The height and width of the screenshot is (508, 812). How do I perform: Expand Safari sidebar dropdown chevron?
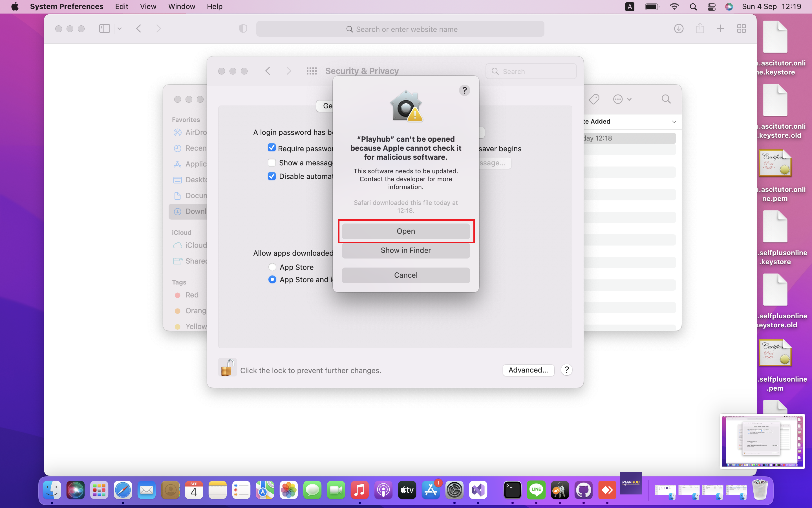click(120, 29)
